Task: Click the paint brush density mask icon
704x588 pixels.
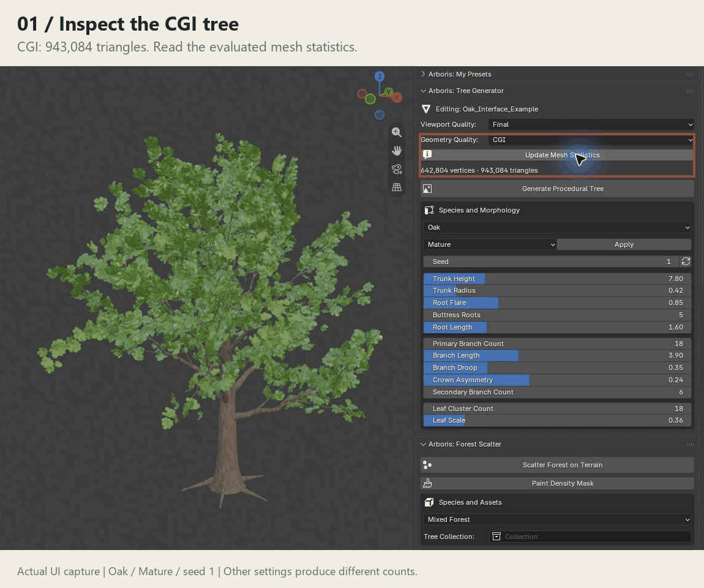Action: click(427, 483)
